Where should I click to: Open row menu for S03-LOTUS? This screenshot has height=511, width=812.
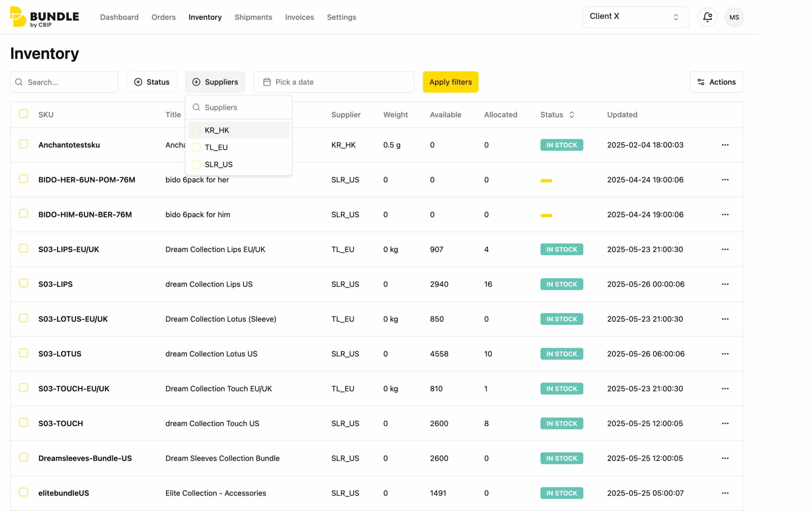tap(725, 353)
